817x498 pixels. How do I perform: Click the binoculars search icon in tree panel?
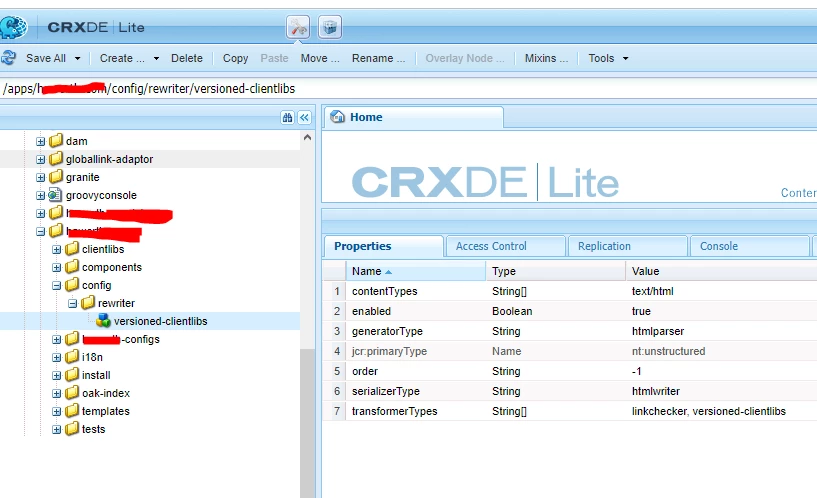(288, 118)
